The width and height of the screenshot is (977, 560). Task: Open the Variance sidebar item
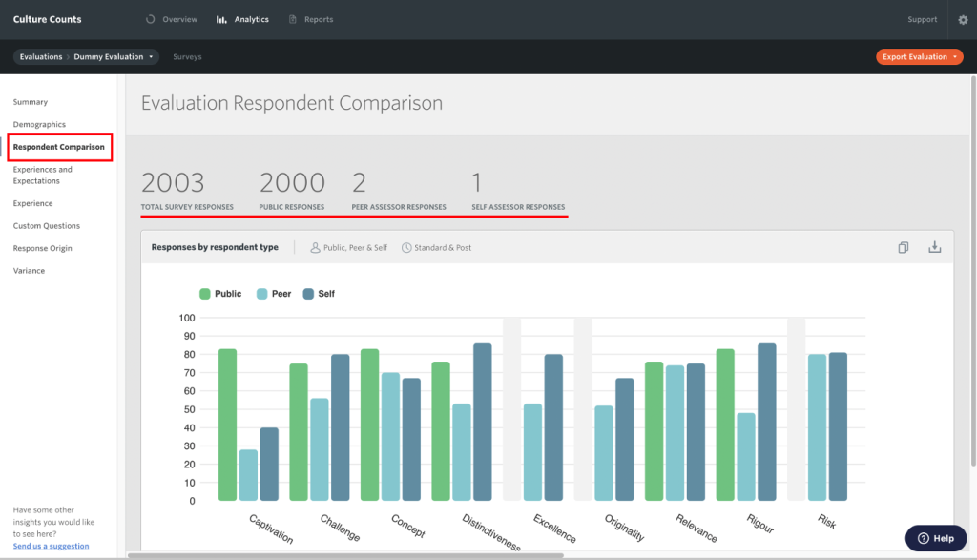click(x=29, y=271)
